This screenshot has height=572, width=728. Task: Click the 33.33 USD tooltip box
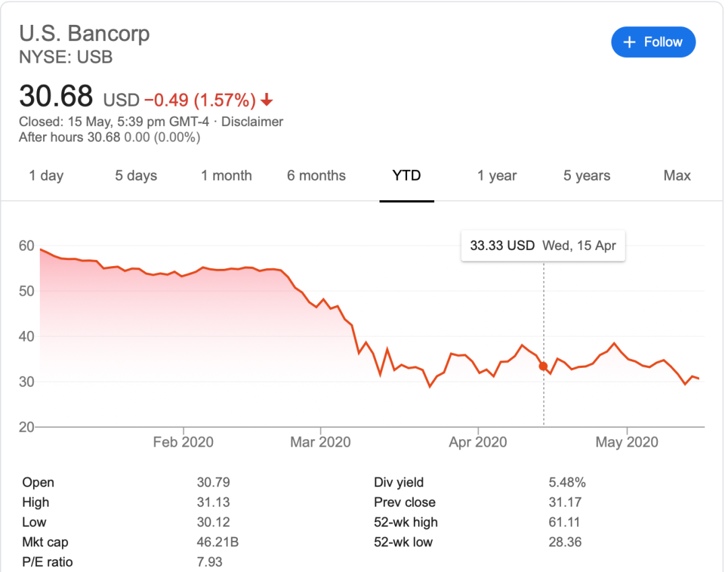pyautogui.click(x=543, y=246)
